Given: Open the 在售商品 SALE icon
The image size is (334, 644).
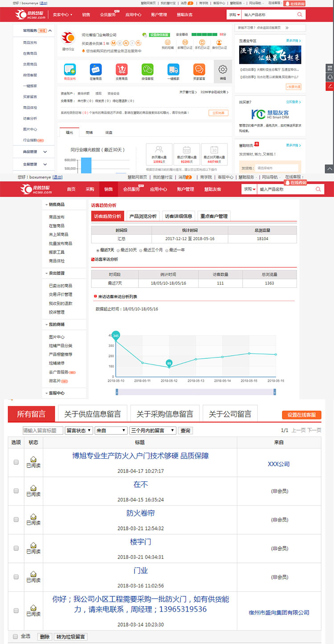Looking at the screenshot, I should [96, 70].
